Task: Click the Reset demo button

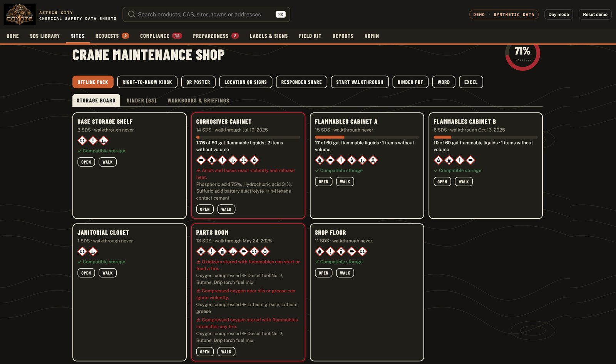Action: pos(595,14)
